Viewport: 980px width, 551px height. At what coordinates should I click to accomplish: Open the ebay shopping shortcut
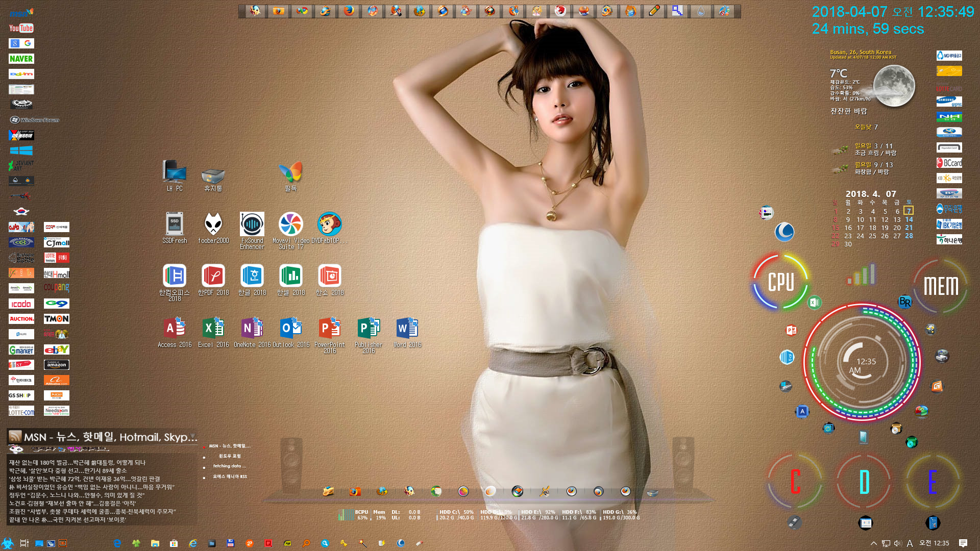pyautogui.click(x=57, y=349)
